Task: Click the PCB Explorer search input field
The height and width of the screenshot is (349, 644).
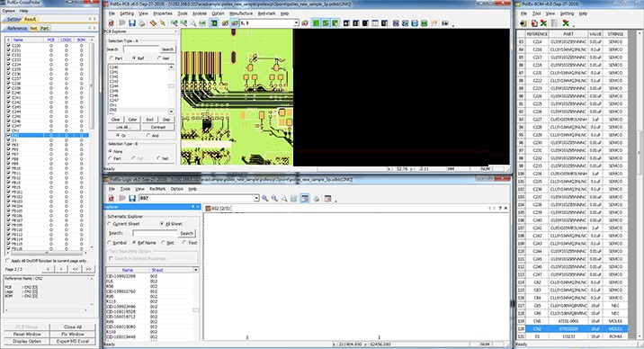Action: click(141, 49)
